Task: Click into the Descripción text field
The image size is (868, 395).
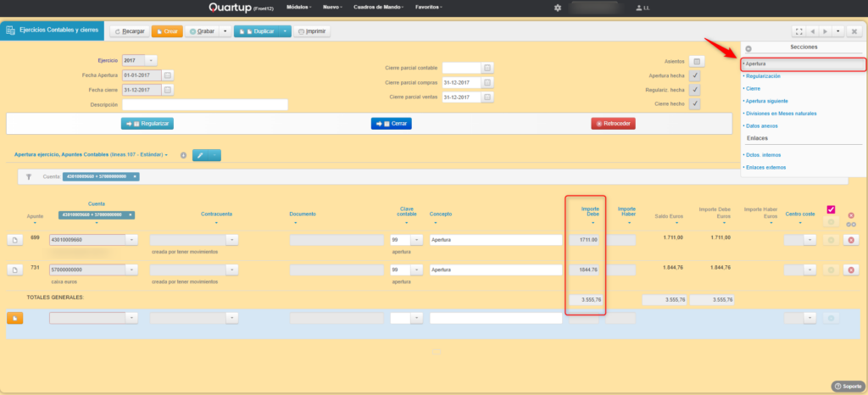Action: point(204,105)
